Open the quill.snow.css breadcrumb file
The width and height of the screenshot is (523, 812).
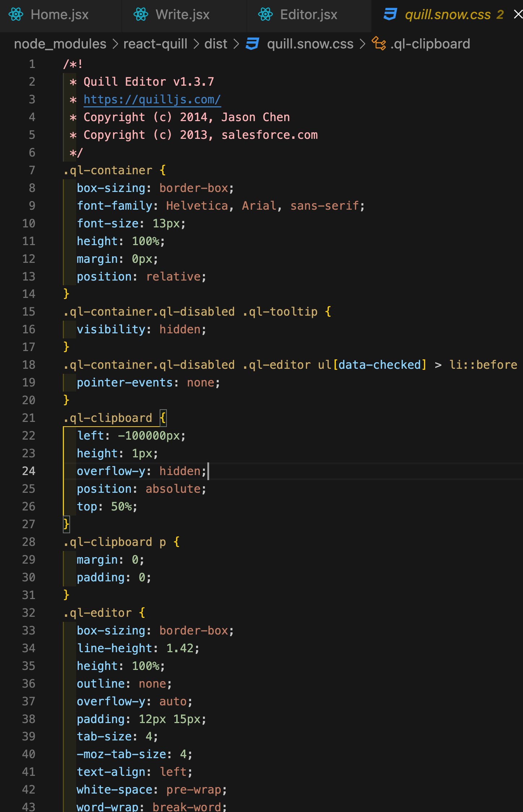click(310, 44)
